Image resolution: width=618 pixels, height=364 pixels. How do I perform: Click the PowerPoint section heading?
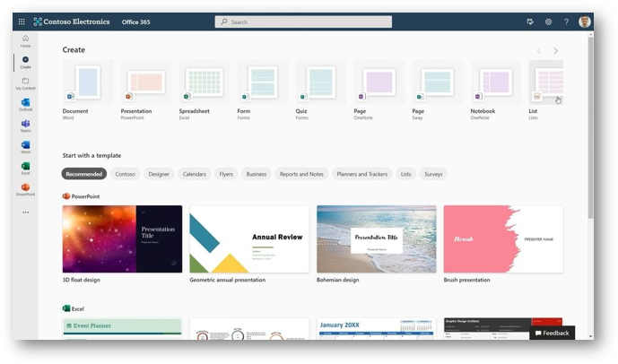[x=82, y=196]
